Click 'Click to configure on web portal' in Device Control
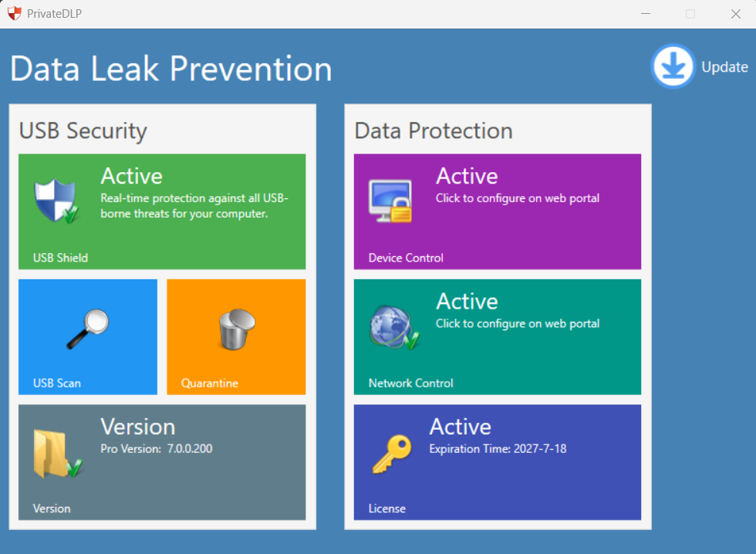This screenshot has width=756, height=554. [x=518, y=198]
